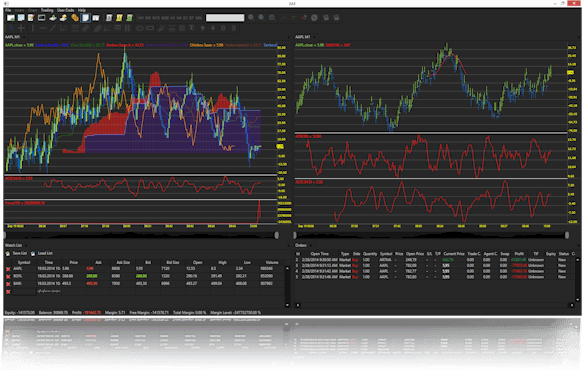Click Orders horizontal scrollbar right arrow
Viewport: 583px width, 371px height.
click(572, 305)
